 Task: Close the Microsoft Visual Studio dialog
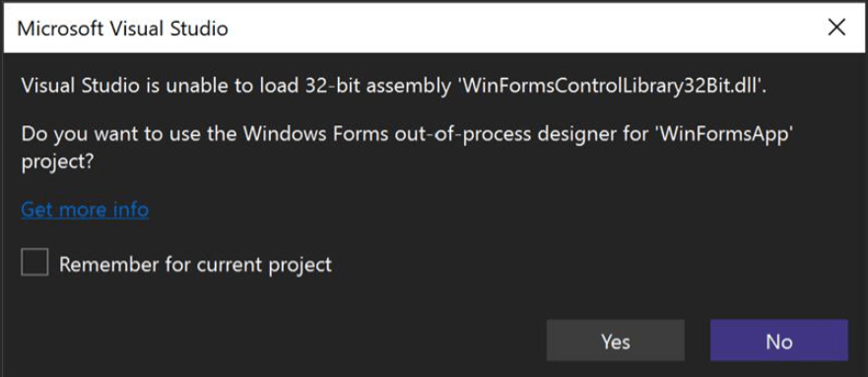(x=836, y=29)
